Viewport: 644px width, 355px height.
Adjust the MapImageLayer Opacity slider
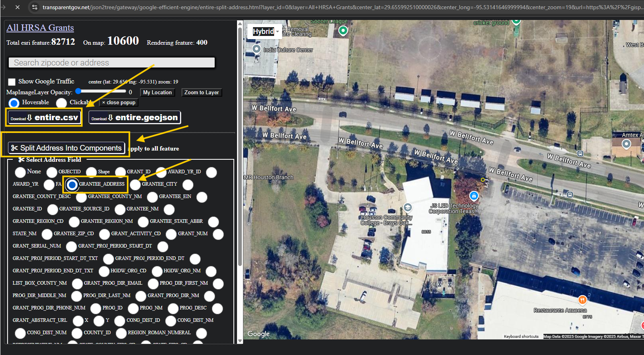pyautogui.click(x=101, y=91)
